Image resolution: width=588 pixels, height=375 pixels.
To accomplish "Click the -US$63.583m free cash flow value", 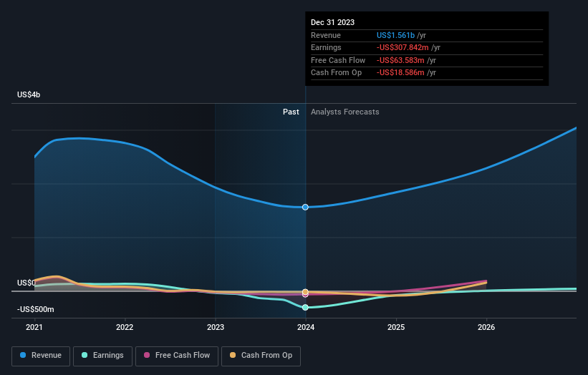I will pyautogui.click(x=400, y=60).
